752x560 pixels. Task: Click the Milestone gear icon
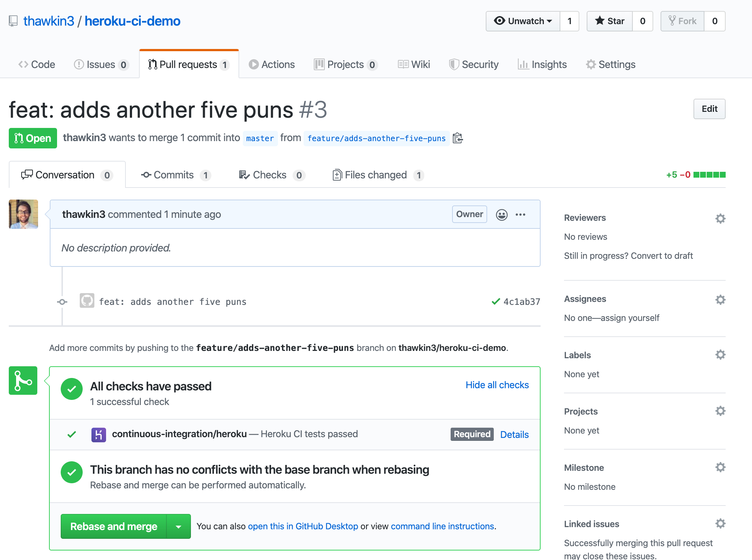point(720,467)
